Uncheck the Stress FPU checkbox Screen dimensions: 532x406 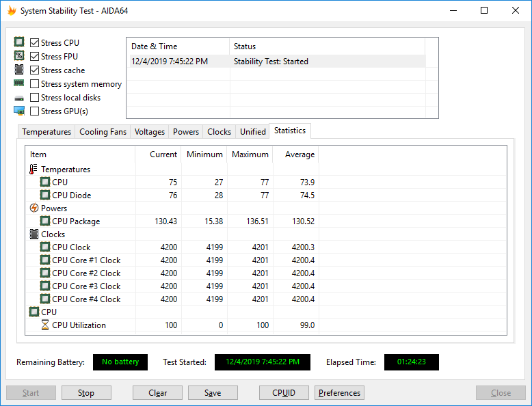(34, 56)
